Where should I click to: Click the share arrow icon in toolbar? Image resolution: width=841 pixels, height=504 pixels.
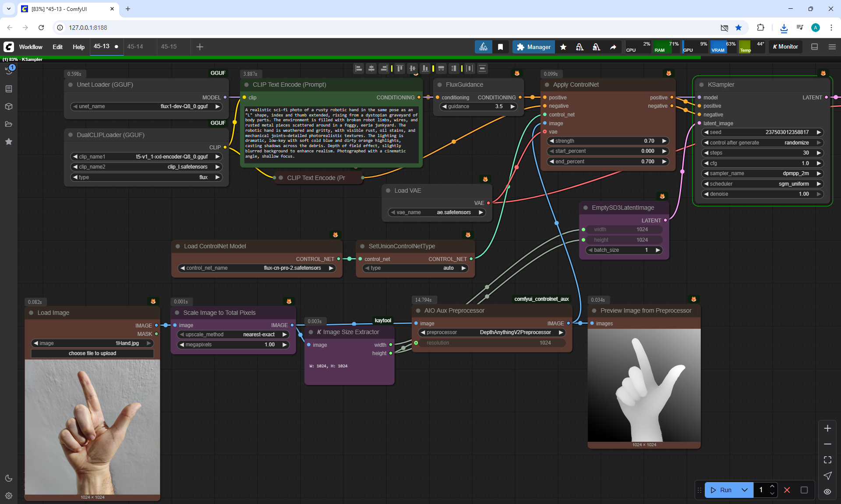click(x=613, y=47)
